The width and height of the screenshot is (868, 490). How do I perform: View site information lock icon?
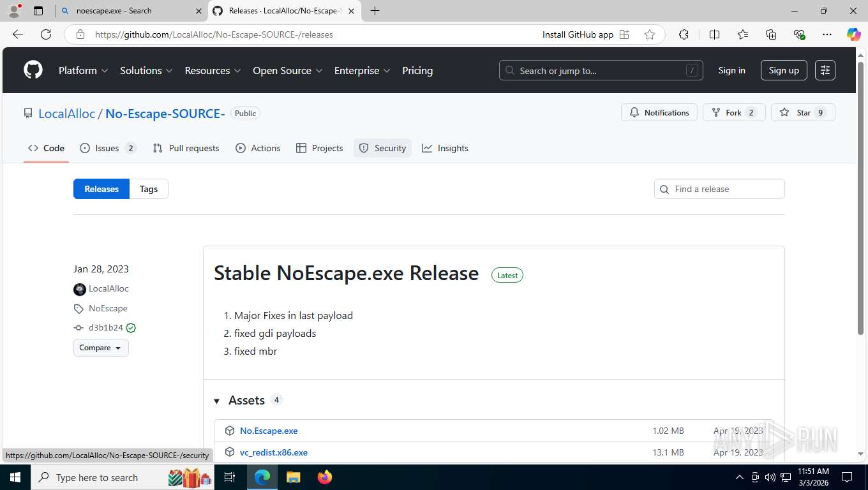80,34
